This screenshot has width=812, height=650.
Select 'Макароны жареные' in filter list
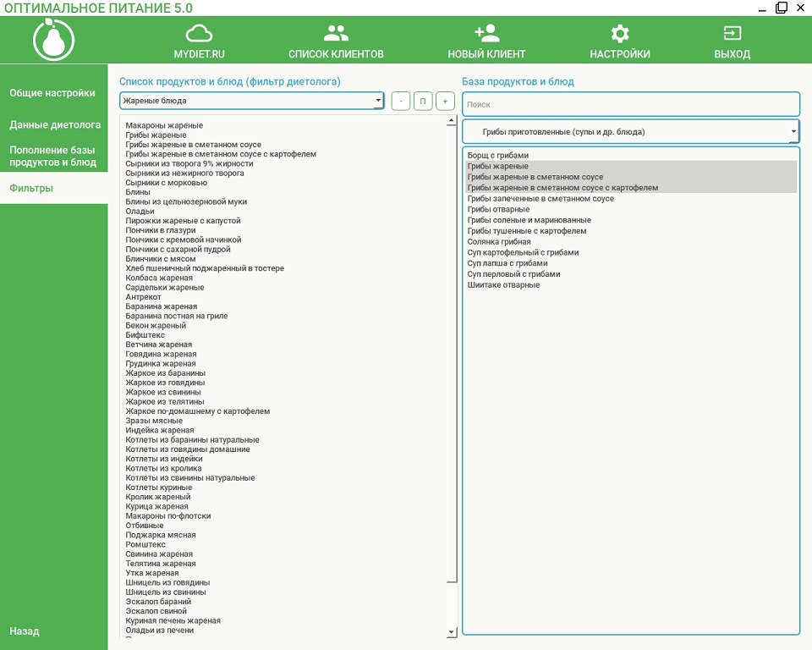(x=164, y=125)
